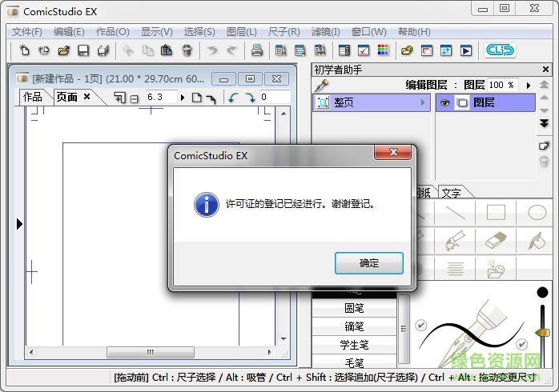Image resolution: width=559 pixels, height=392 pixels.
Task: Click the 确定 button in dialog
Action: pyautogui.click(x=369, y=263)
